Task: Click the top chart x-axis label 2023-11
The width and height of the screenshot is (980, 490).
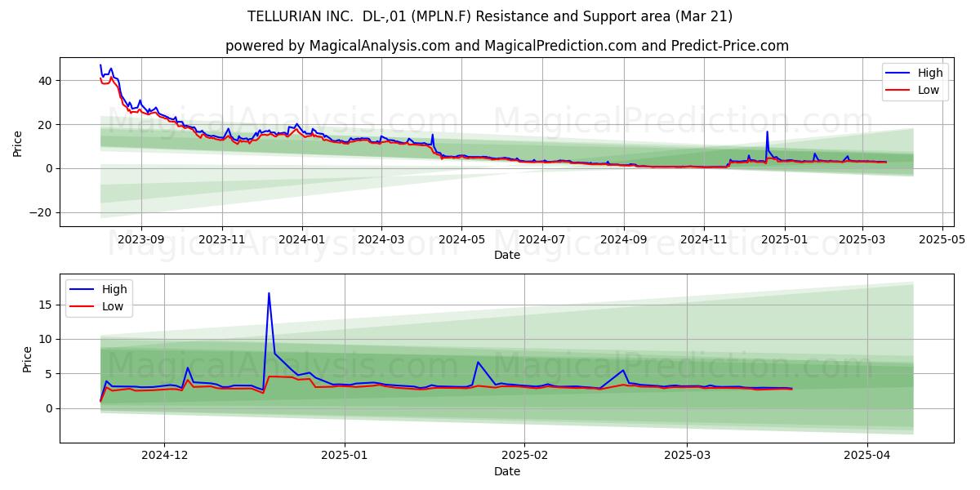Action: [223, 239]
